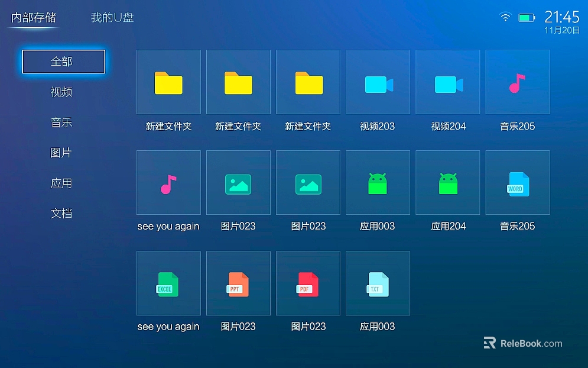Screen dimensions: 588x368
Task: Show only 音乐 files in the sidebar
Action: point(61,122)
